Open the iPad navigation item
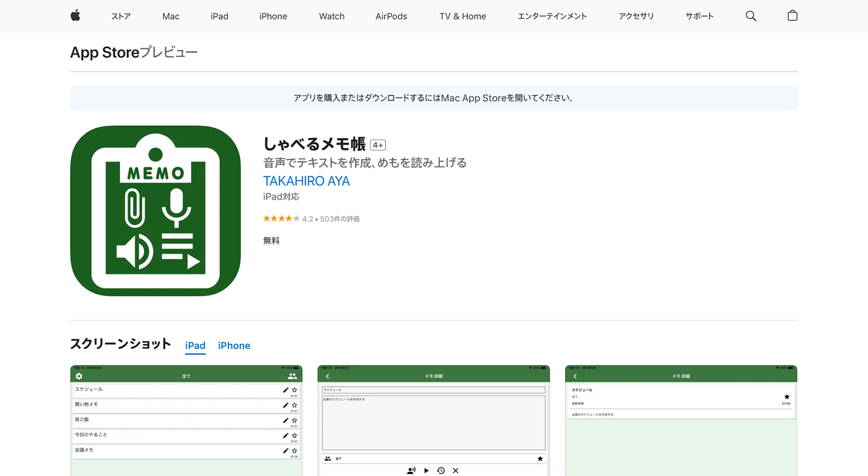Screen dimensions: 868x476 pyautogui.click(x=220, y=16)
